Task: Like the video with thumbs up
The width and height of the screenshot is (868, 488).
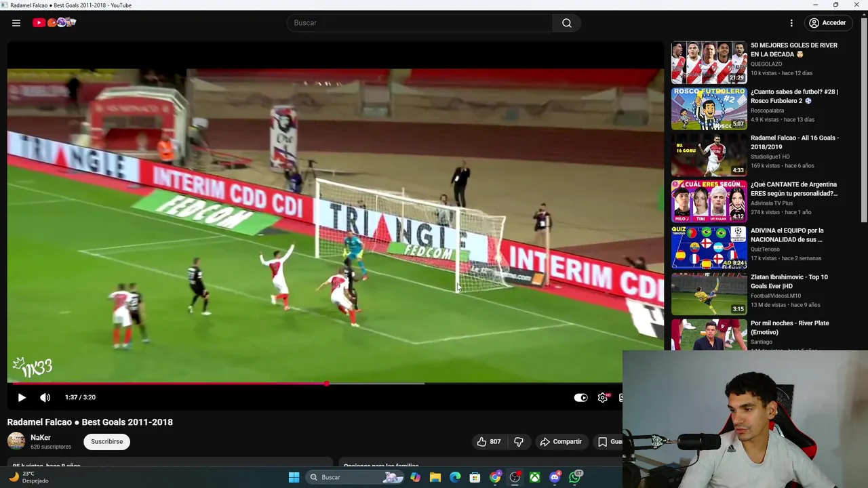Action: pos(489,442)
